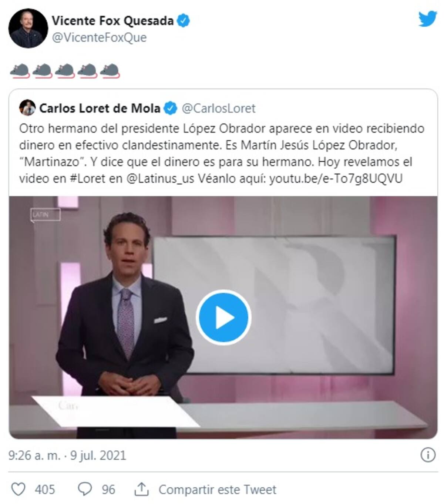
Task: Open the quoted tweet's body text
Action: point(222,154)
